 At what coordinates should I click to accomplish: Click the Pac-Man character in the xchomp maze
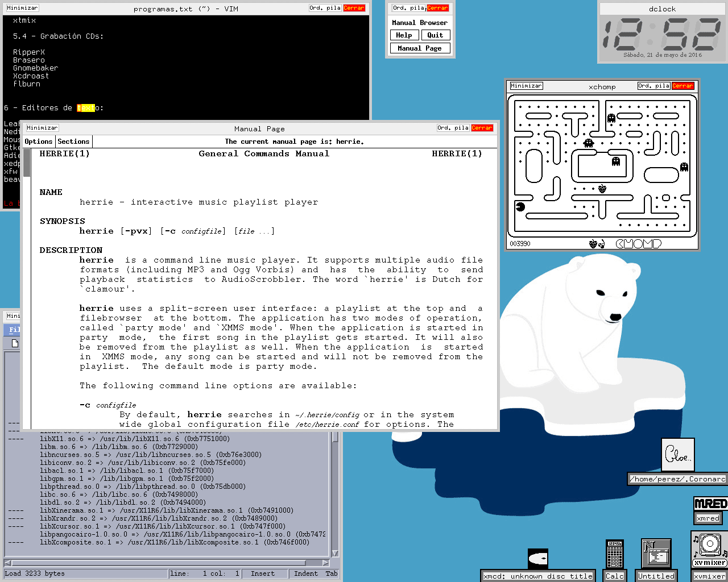point(520,206)
